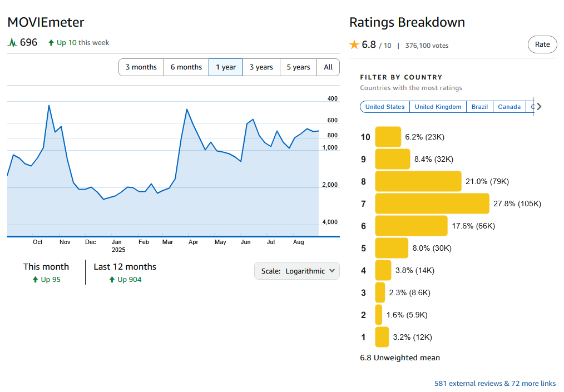Screen dimensions: 564x392
Task: Select the 3 months time range
Action: coord(141,67)
